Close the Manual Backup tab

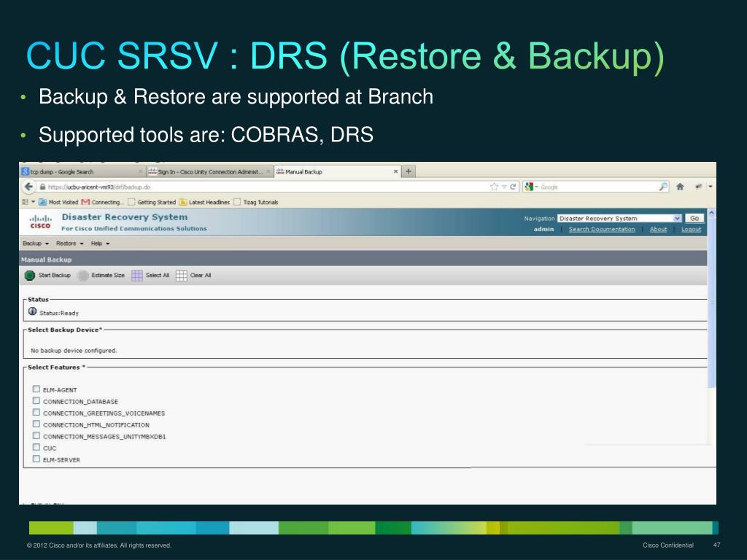click(395, 171)
